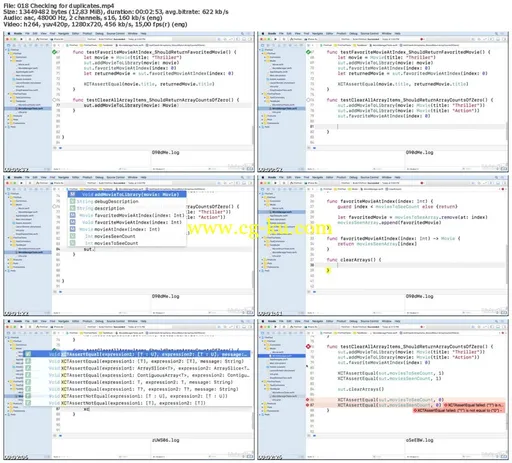Click the red error indicator in the clearArrays() frame activity bar
This screenshot has height=463, width=512.
422,183
